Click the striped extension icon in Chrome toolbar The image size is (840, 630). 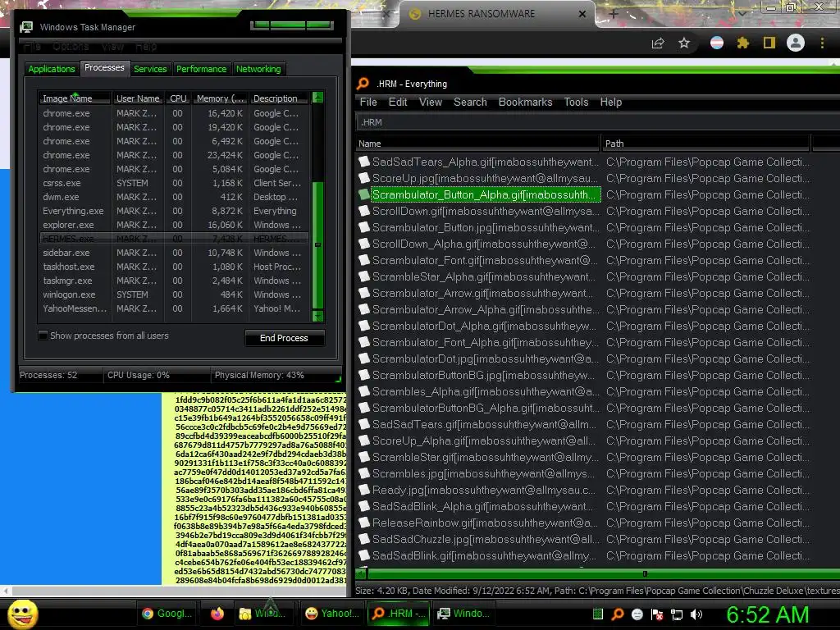(x=717, y=43)
